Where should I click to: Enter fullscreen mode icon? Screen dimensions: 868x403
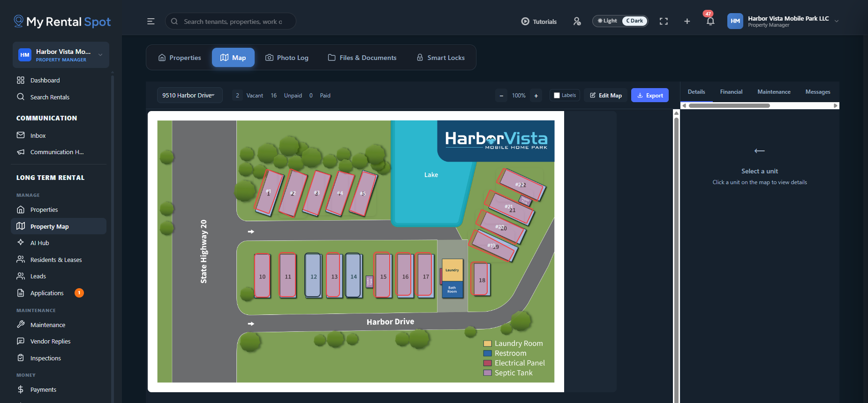[x=664, y=22]
